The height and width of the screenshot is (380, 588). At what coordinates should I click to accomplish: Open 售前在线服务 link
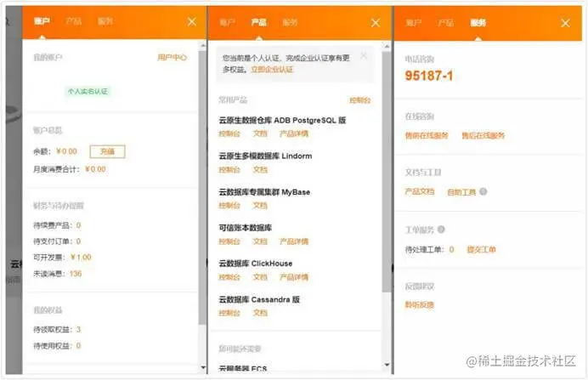pos(427,135)
